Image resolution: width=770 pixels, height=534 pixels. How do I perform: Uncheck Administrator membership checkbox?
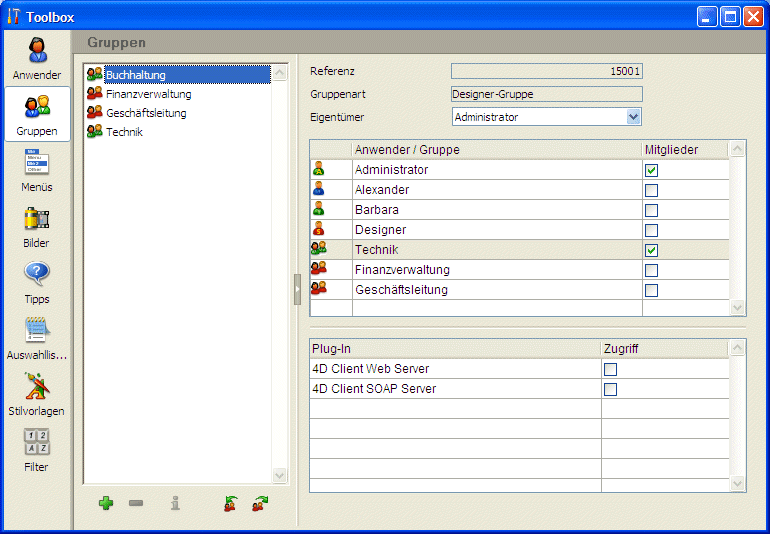coord(651,170)
